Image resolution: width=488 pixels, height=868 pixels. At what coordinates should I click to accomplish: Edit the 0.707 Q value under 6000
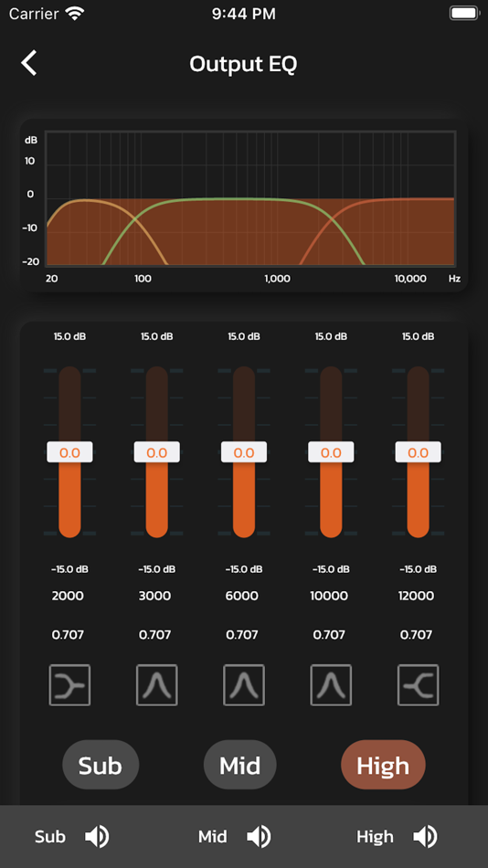(242, 635)
